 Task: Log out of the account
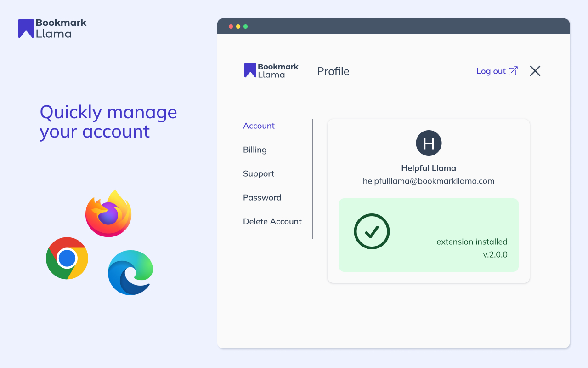click(491, 71)
